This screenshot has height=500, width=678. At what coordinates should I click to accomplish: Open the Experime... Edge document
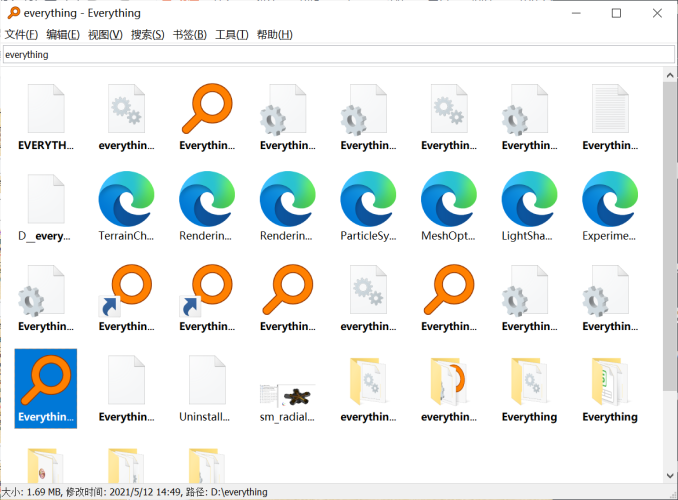(x=610, y=208)
